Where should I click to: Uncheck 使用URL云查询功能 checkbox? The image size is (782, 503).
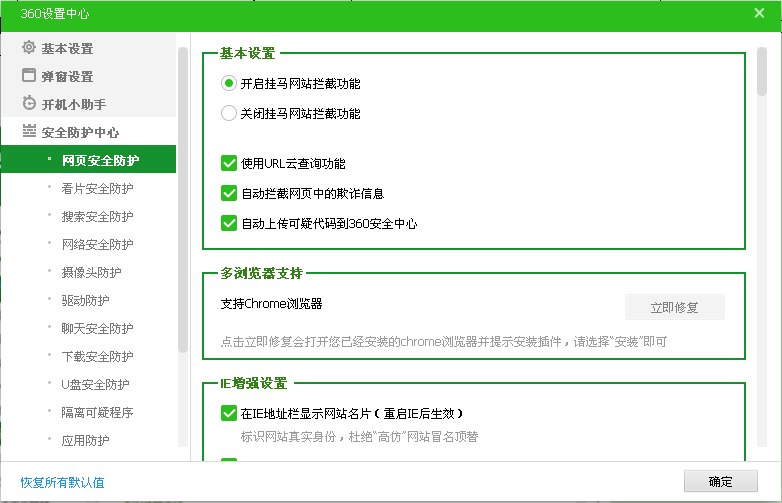pyautogui.click(x=229, y=163)
